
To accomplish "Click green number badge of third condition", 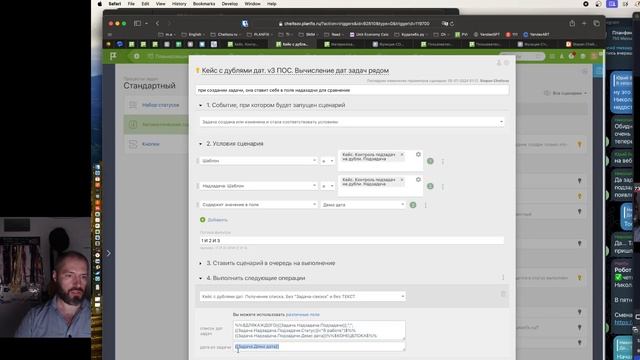I will [413, 205].
